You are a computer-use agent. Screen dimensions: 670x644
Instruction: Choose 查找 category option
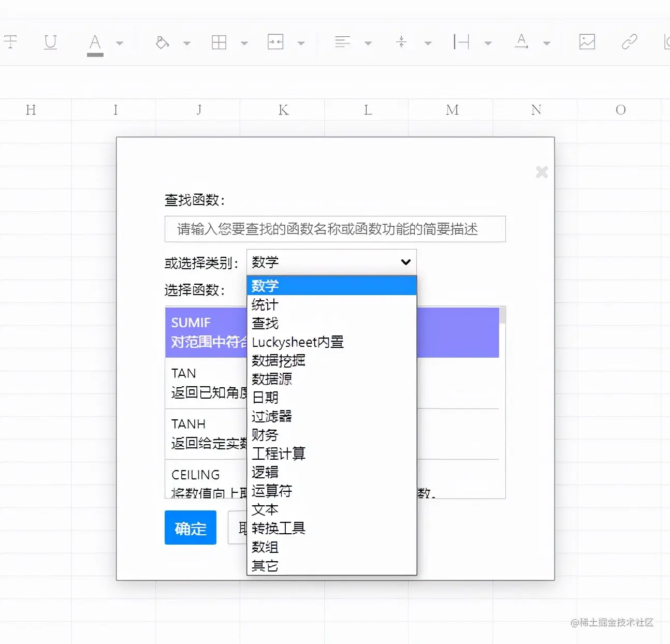(x=332, y=323)
